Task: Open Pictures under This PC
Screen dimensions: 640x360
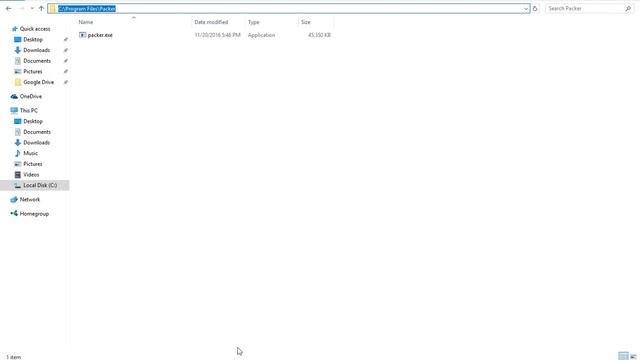Action: (x=33, y=164)
